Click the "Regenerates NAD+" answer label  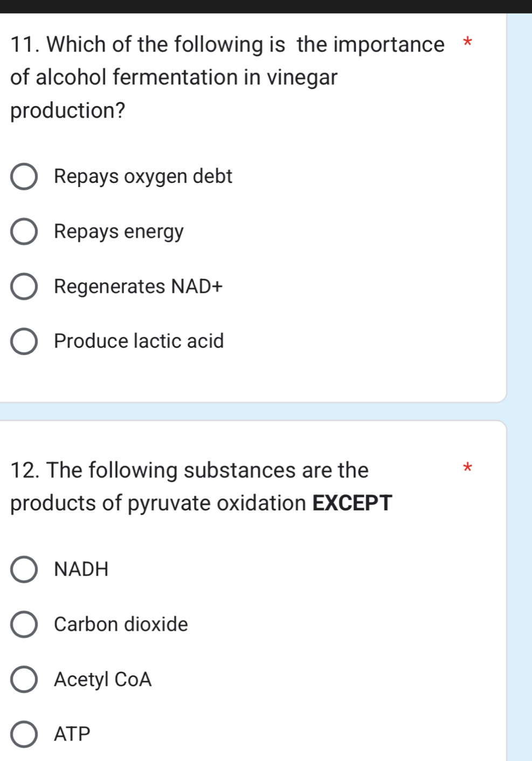(139, 287)
